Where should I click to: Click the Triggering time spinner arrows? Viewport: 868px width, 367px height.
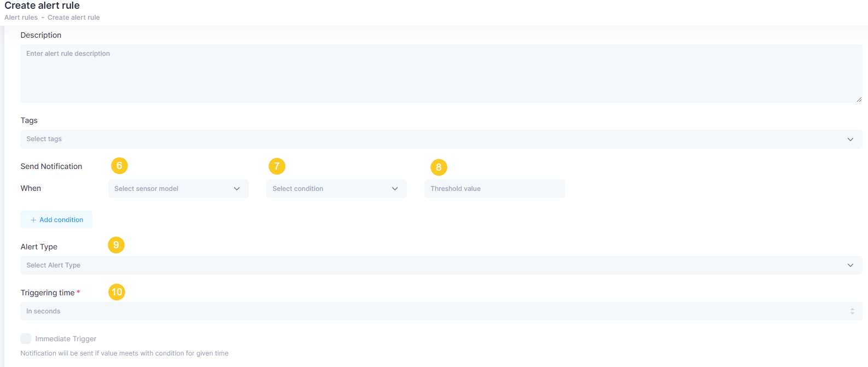coord(852,311)
